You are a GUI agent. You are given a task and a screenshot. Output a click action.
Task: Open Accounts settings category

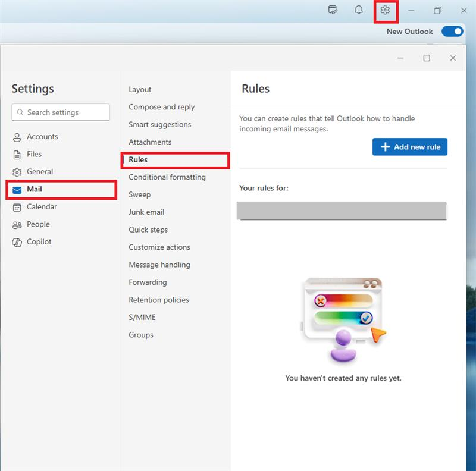coord(42,137)
